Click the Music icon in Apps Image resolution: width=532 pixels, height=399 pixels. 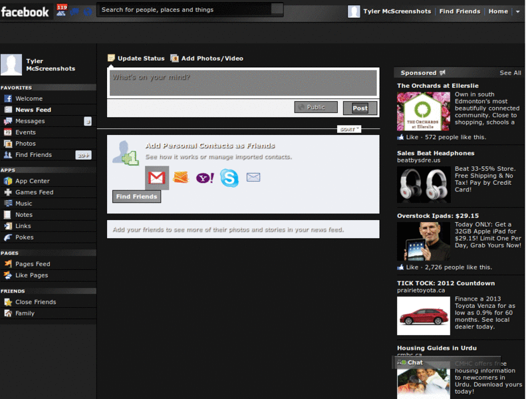point(8,203)
